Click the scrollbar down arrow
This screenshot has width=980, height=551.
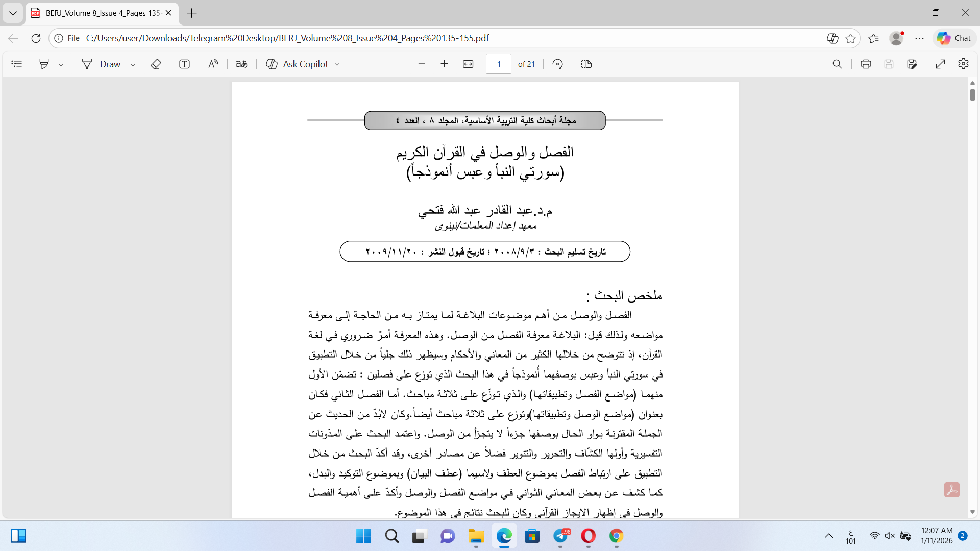pos(972,512)
